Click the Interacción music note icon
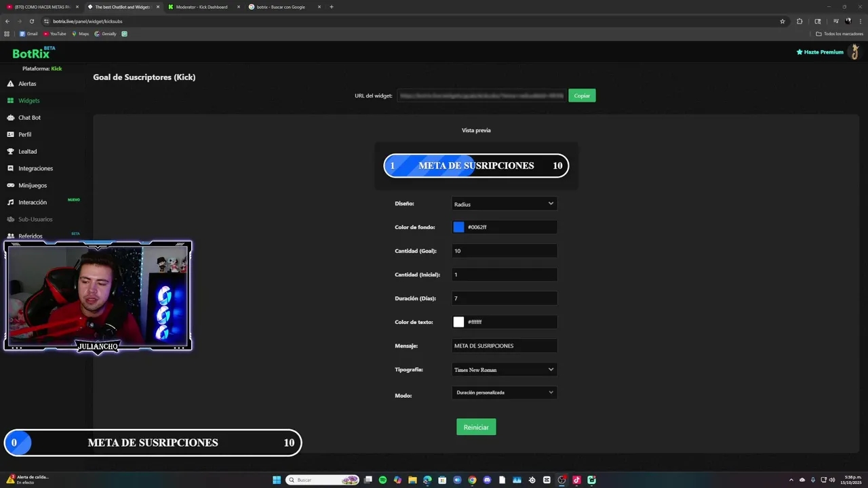Viewport: 868px width, 488px height. [10, 202]
